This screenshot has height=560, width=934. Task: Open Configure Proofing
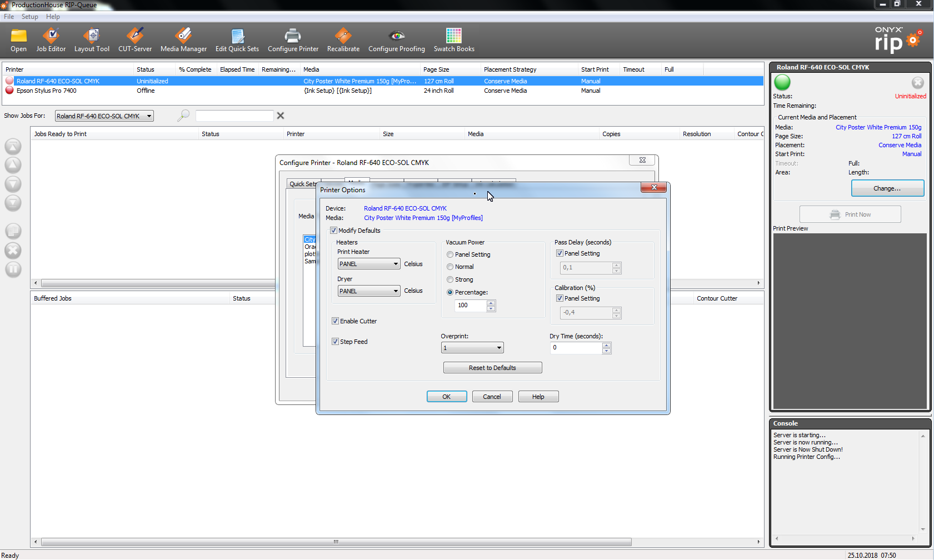click(396, 36)
